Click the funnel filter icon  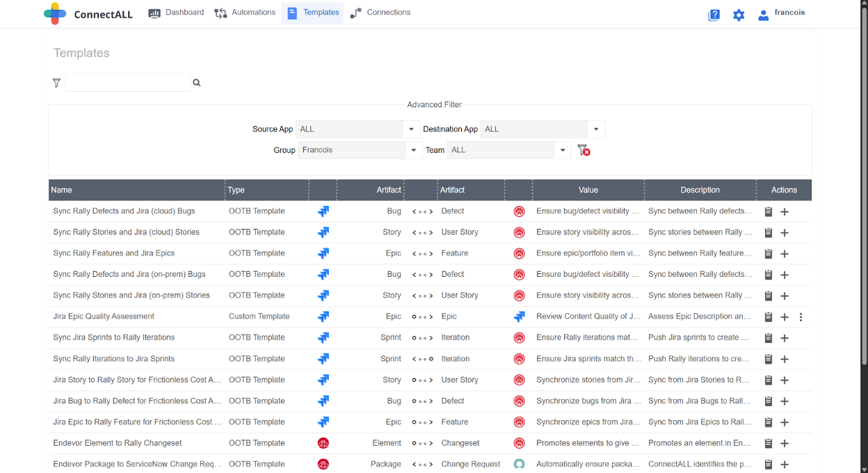click(56, 83)
